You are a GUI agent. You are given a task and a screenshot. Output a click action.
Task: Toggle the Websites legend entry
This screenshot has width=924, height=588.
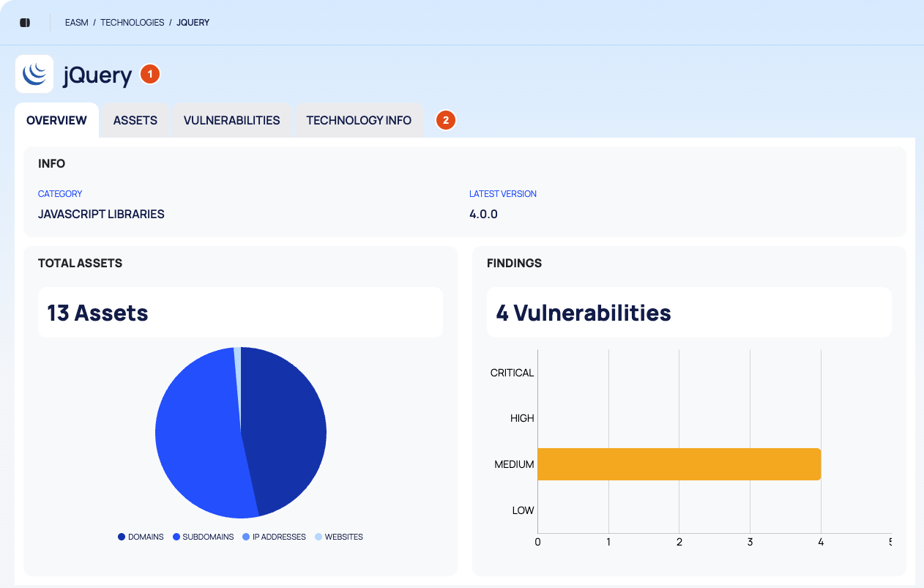(338, 537)
